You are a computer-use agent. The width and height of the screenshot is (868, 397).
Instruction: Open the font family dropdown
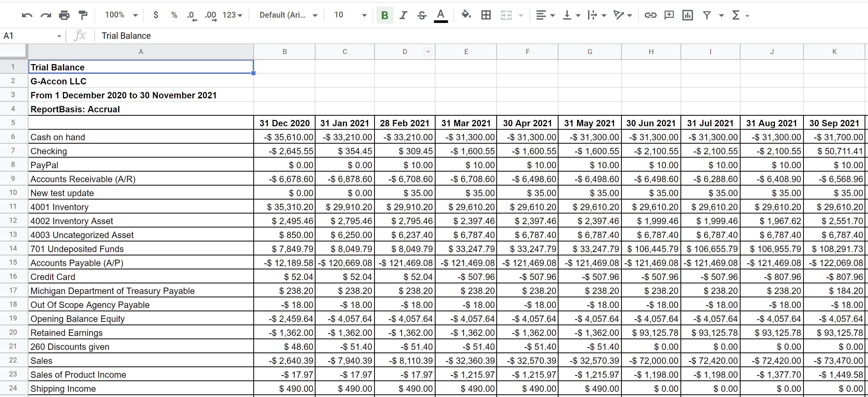point(288,15)
